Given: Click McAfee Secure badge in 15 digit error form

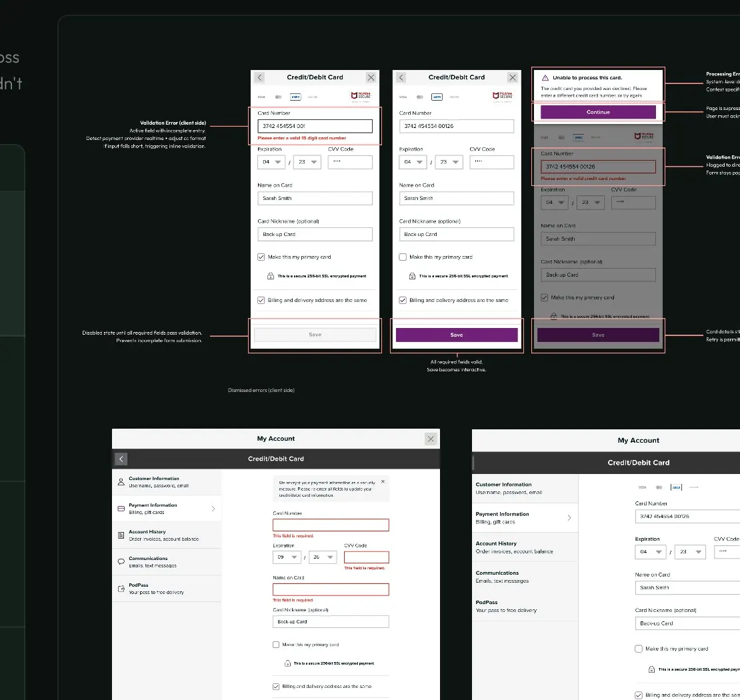Looking at the screenshot, I should pos(361,96).
